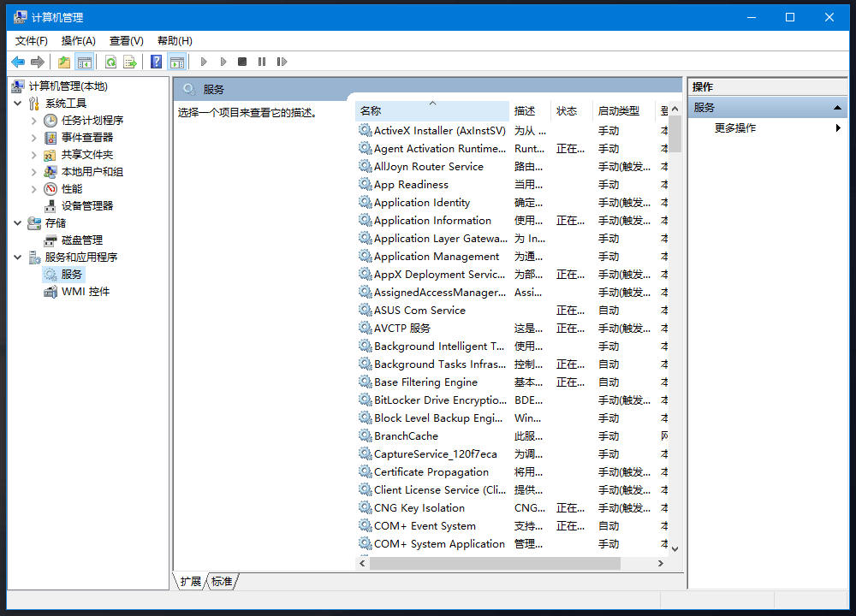Select the Base Filtering Engine service
This screenshot has height=616, width=856.
425,382
